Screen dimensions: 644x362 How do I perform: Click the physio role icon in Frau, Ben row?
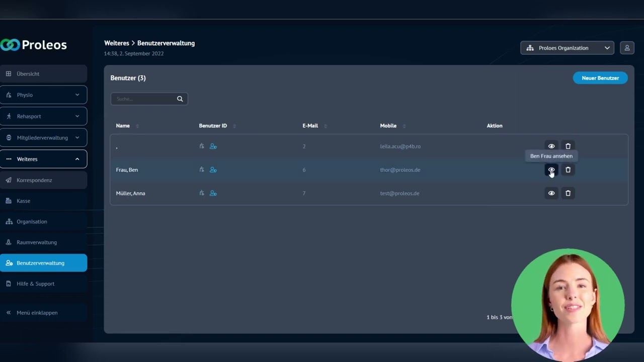click(202, 170)
